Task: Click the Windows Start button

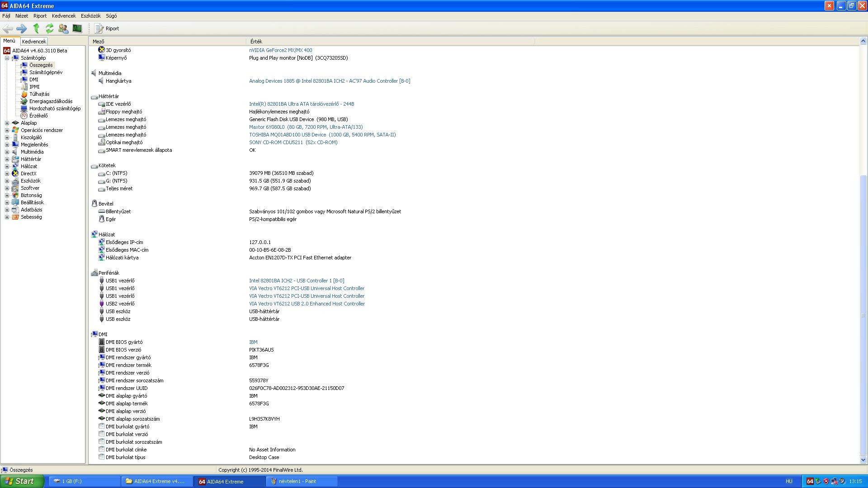Action: point(22,481)
